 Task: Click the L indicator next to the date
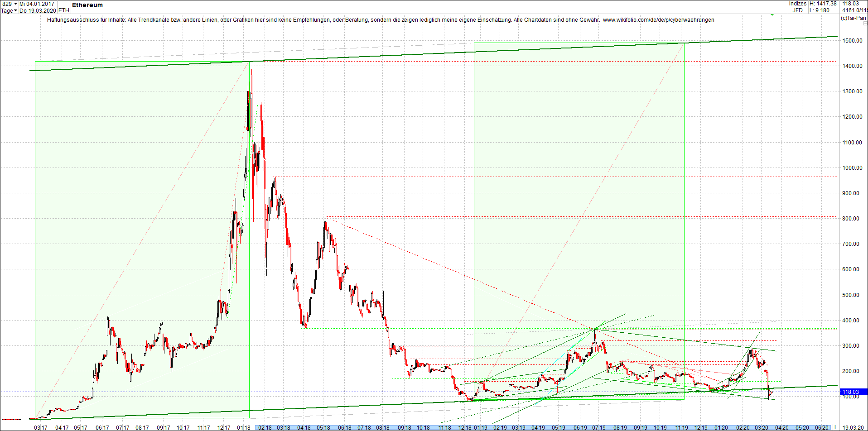836,427
